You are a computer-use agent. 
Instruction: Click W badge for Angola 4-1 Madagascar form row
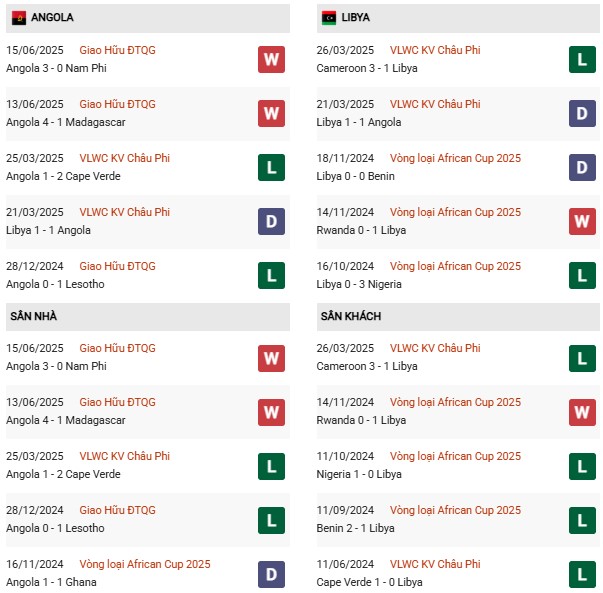coord(271,113)
